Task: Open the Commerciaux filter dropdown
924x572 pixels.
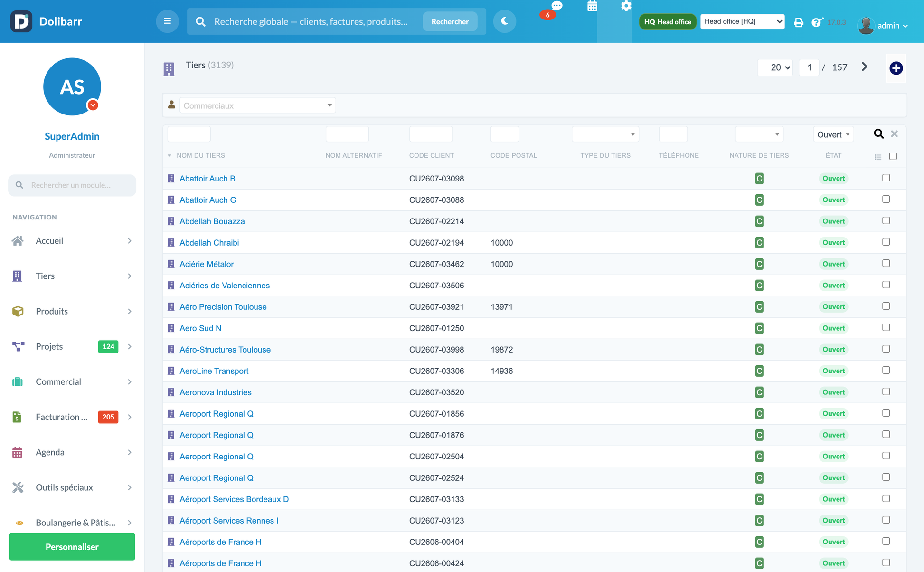Action: [x=257, y=105]
